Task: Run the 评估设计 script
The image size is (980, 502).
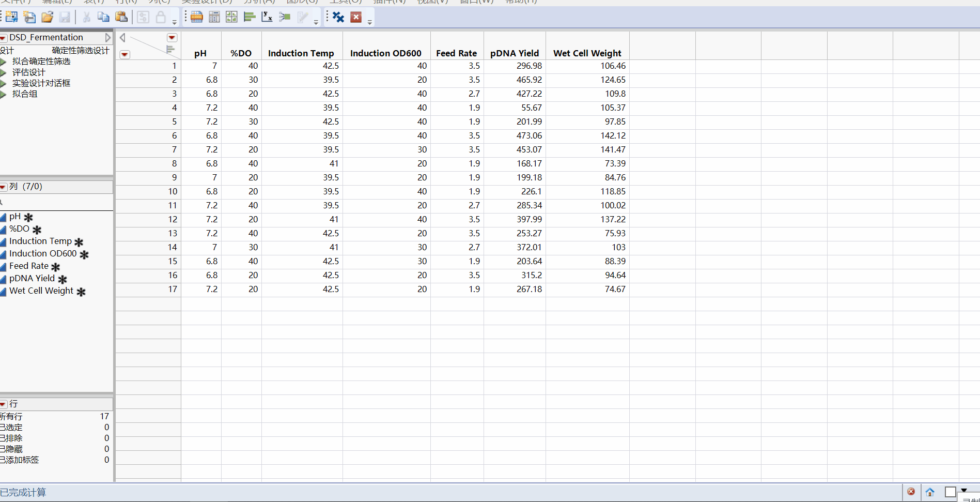Action: pyautogui.click(x=3, y=72)
